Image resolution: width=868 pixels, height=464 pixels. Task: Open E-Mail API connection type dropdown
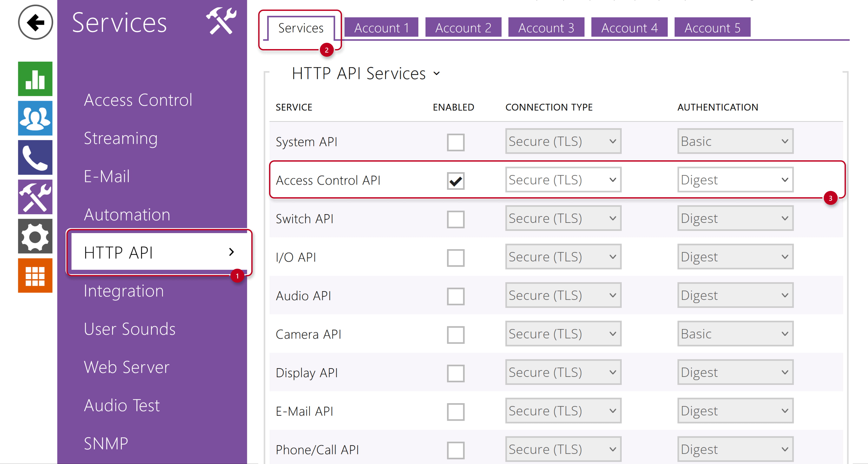click(563, 410)
